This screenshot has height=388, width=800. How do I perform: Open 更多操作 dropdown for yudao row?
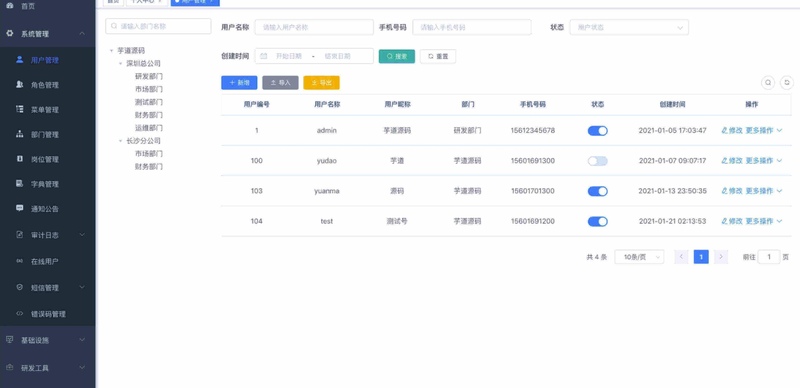pyautogui.click(x=764, y=161)
